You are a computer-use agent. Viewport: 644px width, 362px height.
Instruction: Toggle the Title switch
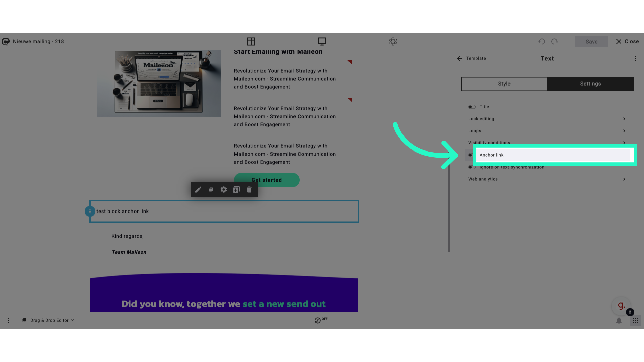click(x=472, y=107)
